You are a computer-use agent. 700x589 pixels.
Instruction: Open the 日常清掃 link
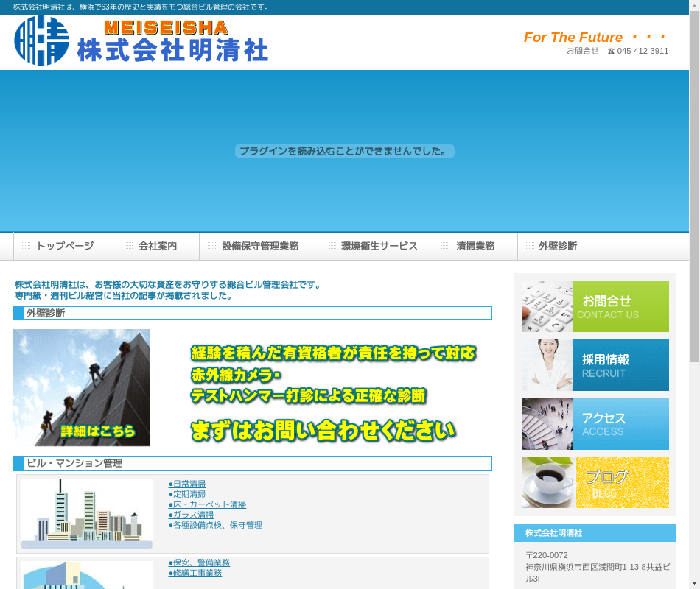click(x=187, y=484)
